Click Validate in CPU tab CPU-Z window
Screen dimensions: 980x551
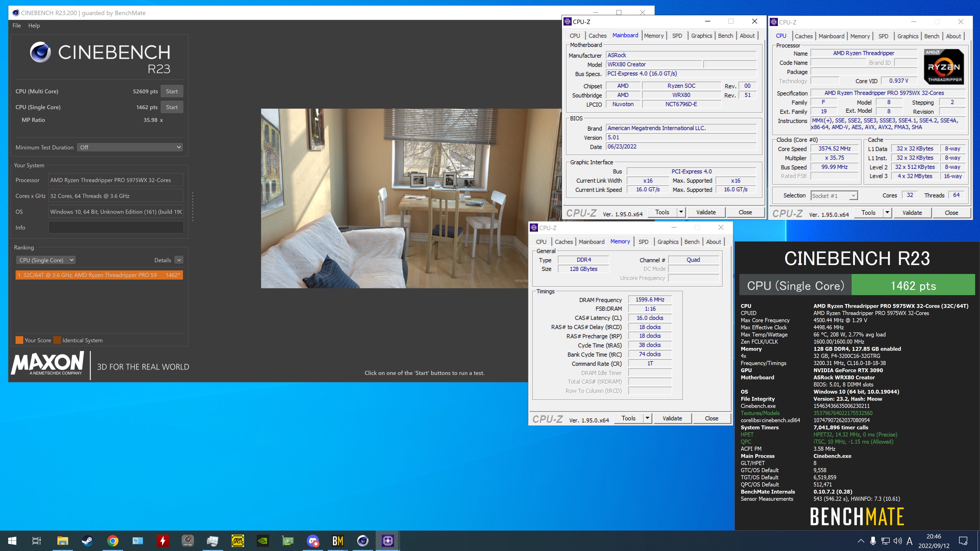click(912, 212)
